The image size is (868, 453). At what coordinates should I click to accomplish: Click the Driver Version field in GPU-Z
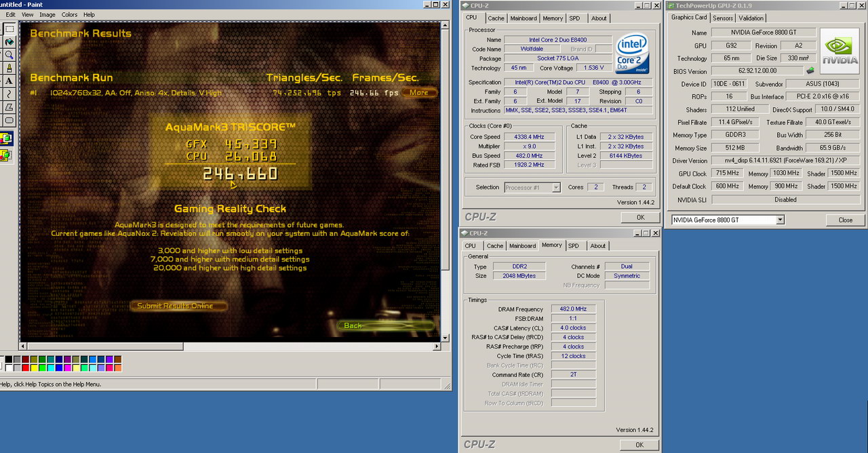pyautogui.click(x=785, y=161)
